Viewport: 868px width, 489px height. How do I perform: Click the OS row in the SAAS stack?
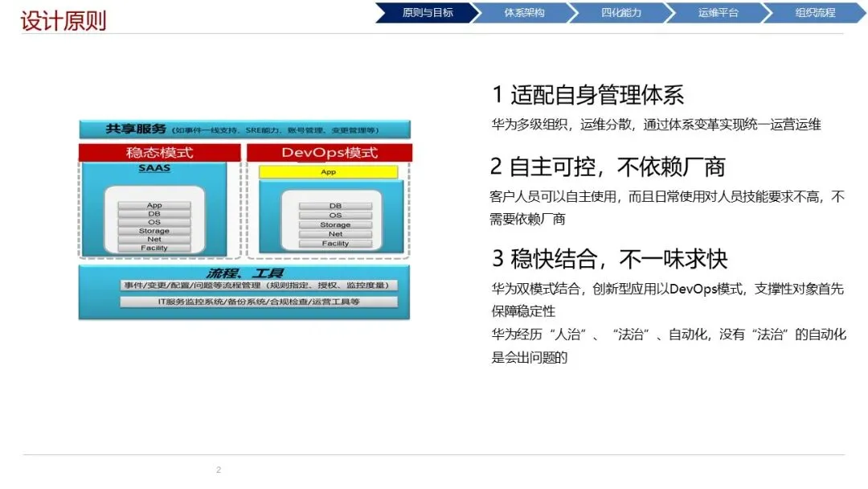pos(154,222)
